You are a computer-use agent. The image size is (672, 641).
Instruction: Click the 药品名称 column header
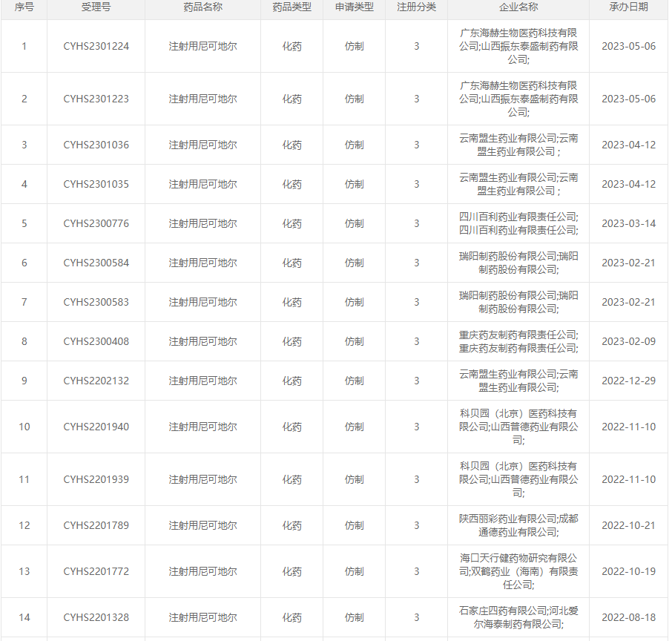tap(202, 7)
